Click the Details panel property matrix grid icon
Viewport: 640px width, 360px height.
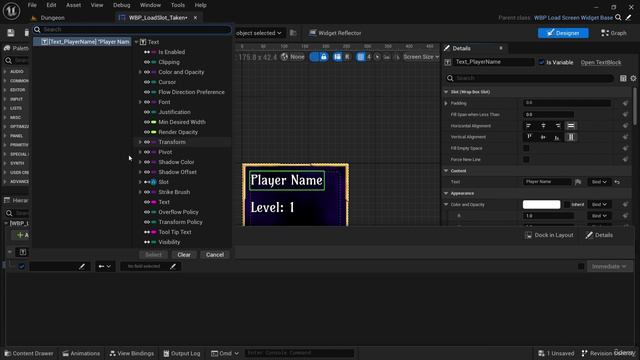pos(623,78)
